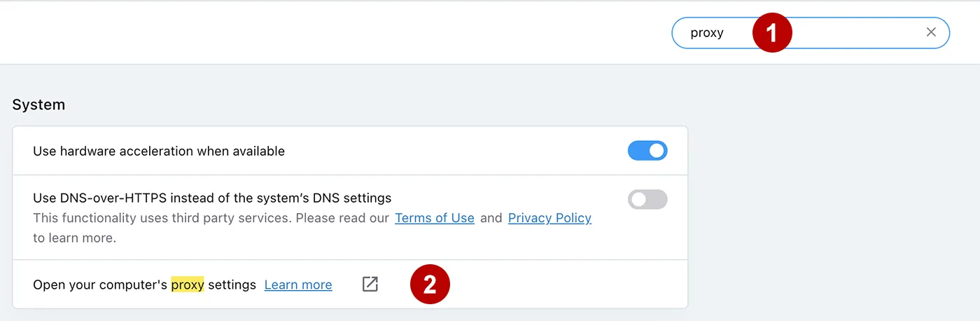Clear the proxy search with the X icon
980x321 pixels.
tap(931, 32)
